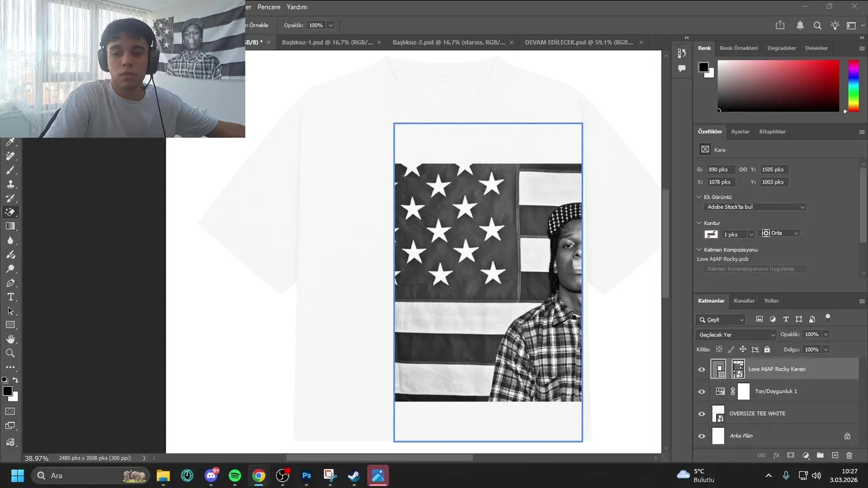The width and height of the screenshot is (868, 488).
Task: Open the stroke alignment Orta dropdown
Action: point(780,234)
